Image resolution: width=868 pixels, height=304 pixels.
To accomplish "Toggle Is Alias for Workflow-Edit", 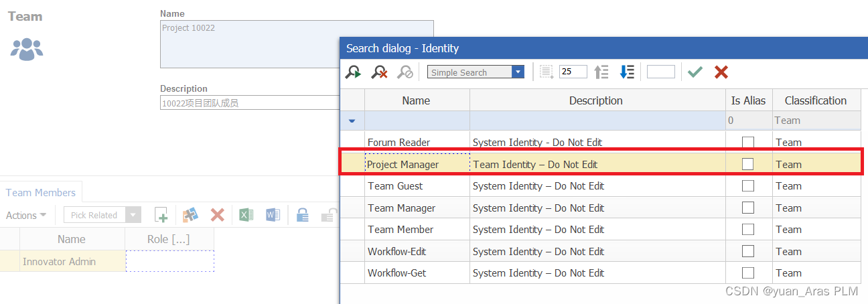I will [x=748, y=251].
